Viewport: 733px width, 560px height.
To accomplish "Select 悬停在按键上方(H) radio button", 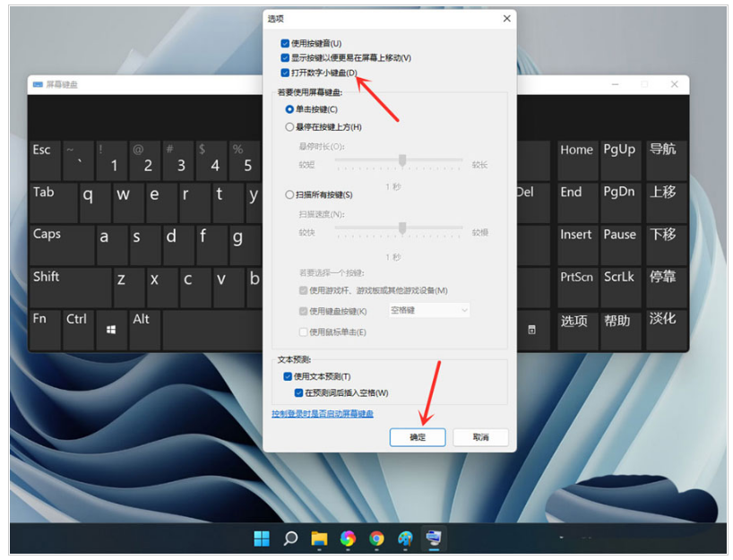I will tap(289, 127).
